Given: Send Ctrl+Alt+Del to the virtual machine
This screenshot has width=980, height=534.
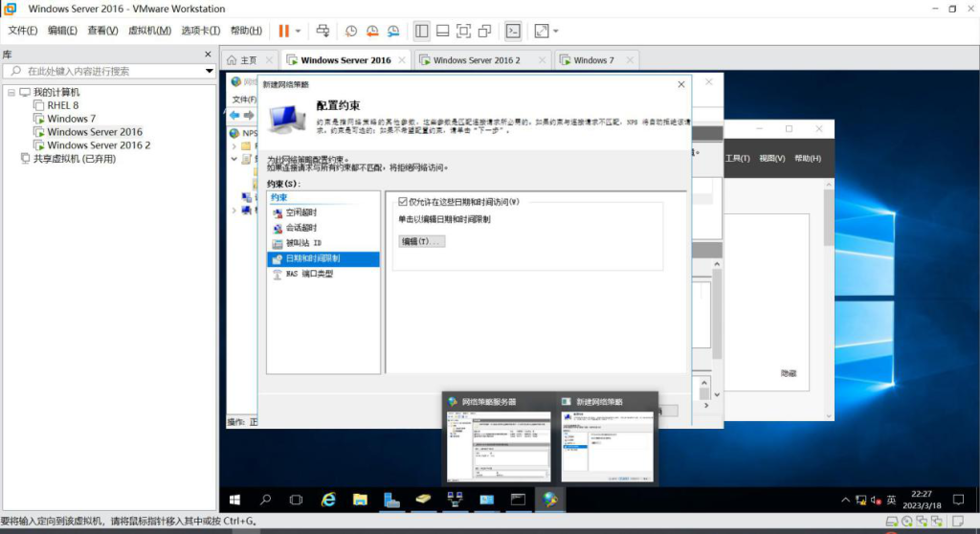Looking at the screenshot, I should (323, 31).
